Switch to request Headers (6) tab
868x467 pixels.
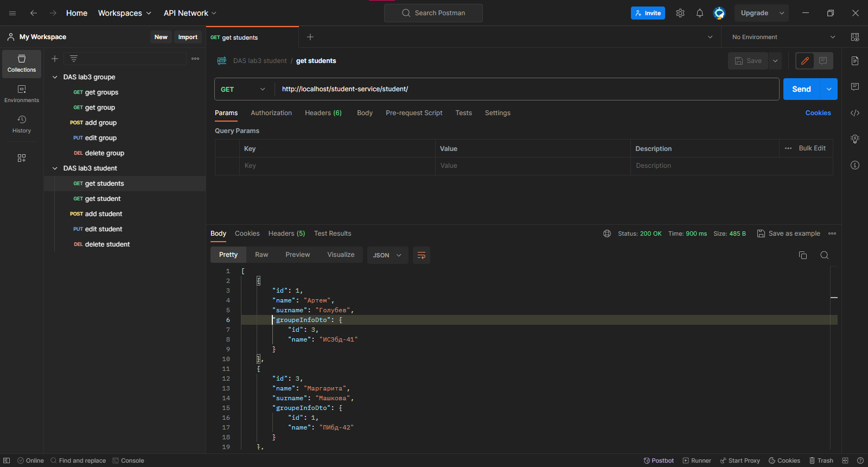click(323, 113)
